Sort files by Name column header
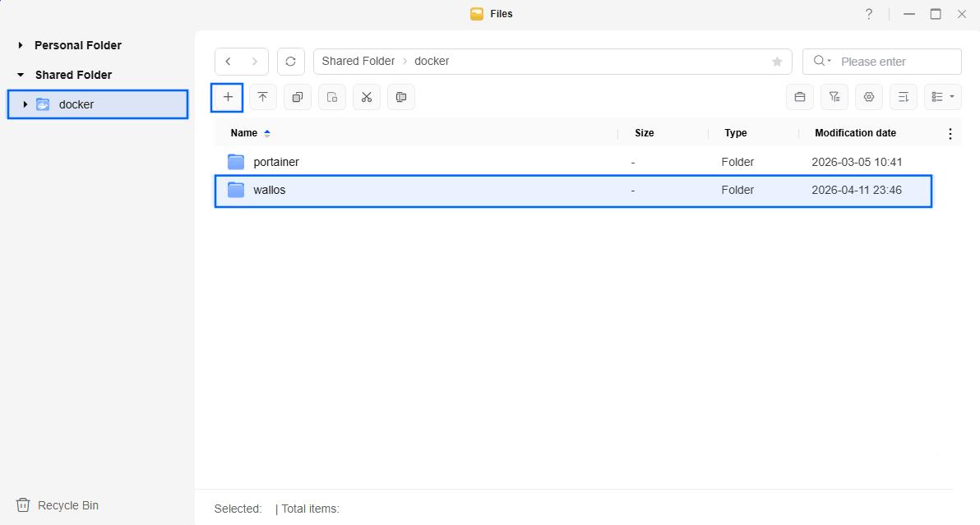Image resolution: width=980 pixels, height=525 pixels. coord(244,133)
